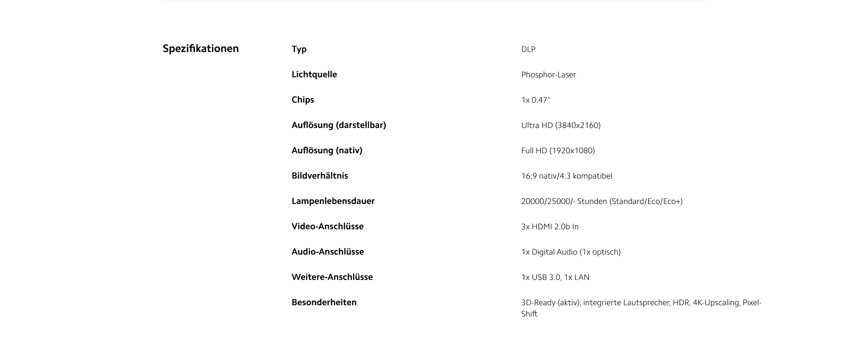Screen dimensions: 868x350
Task: Click the 1x 0.47" value
Action: pyautogui.click(x=536, y=100)
